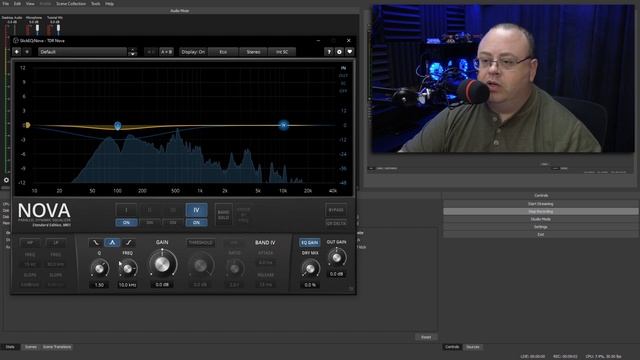Screen dimensions: 640x360
Task: Select the bell filter shape icon
Action: 112,243
